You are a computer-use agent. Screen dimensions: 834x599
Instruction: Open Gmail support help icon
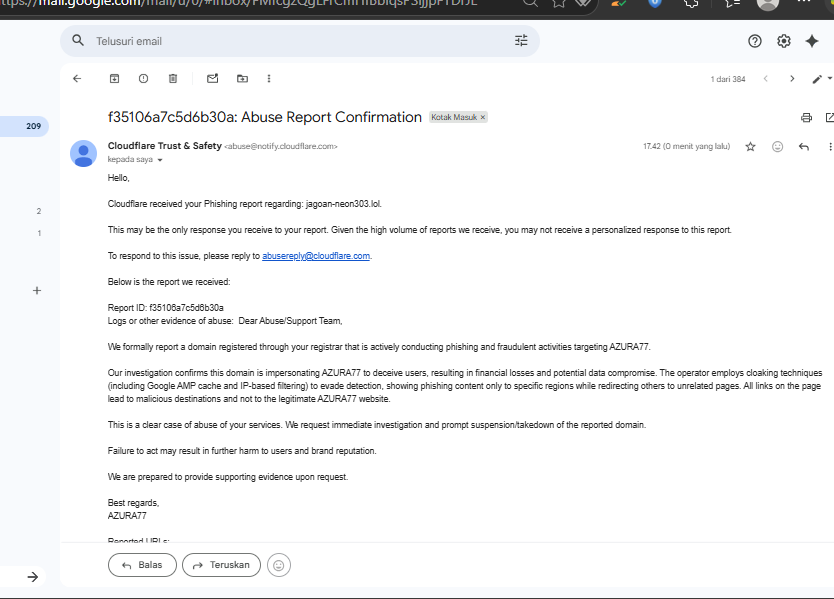(755, 41)
